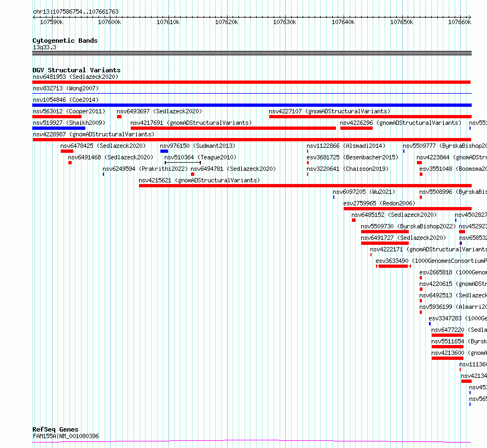This screenshot has width=487, height=448.
Task: Click the nsv4226296 gnomAD variant label
Action: tap(401, 123)
